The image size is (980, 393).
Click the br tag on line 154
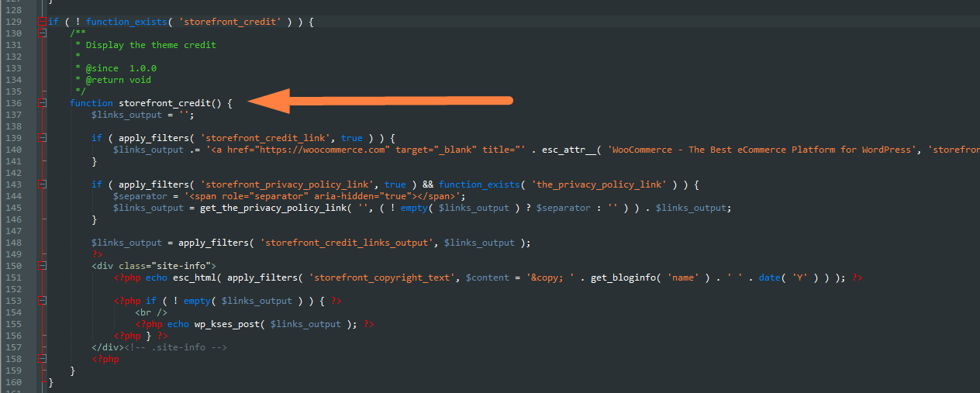pyautogui.click(x=151, y=312)
